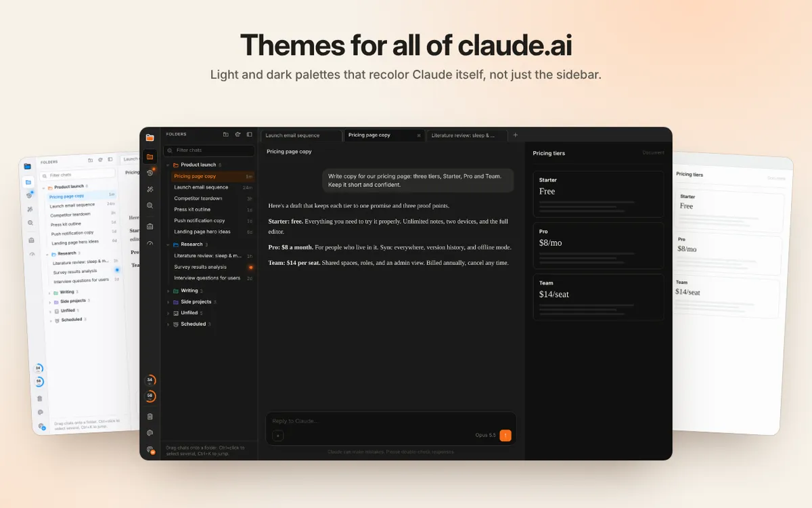Focus the Filter chats field in dark window
This screenshot has width=812, height=508.
[x=209, y=150]
